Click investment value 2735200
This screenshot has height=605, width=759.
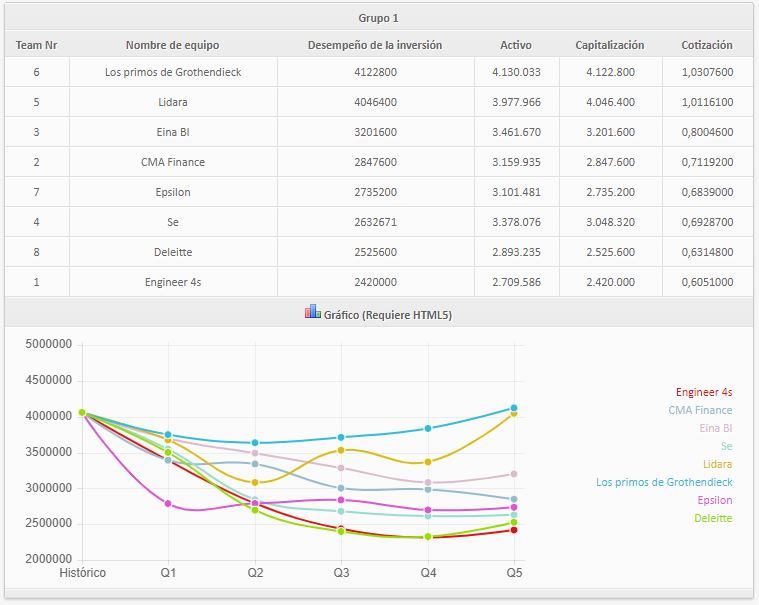coord(375,192)
